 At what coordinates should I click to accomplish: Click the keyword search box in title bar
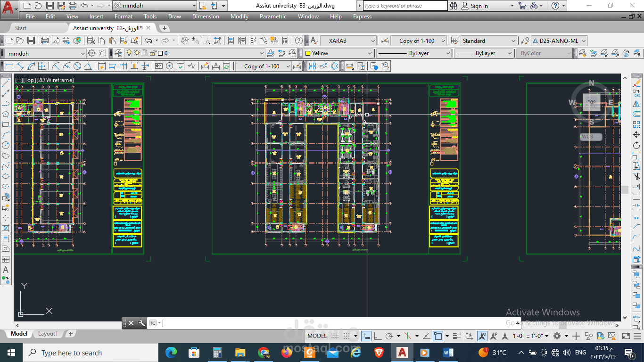click(x=405, y=6)
